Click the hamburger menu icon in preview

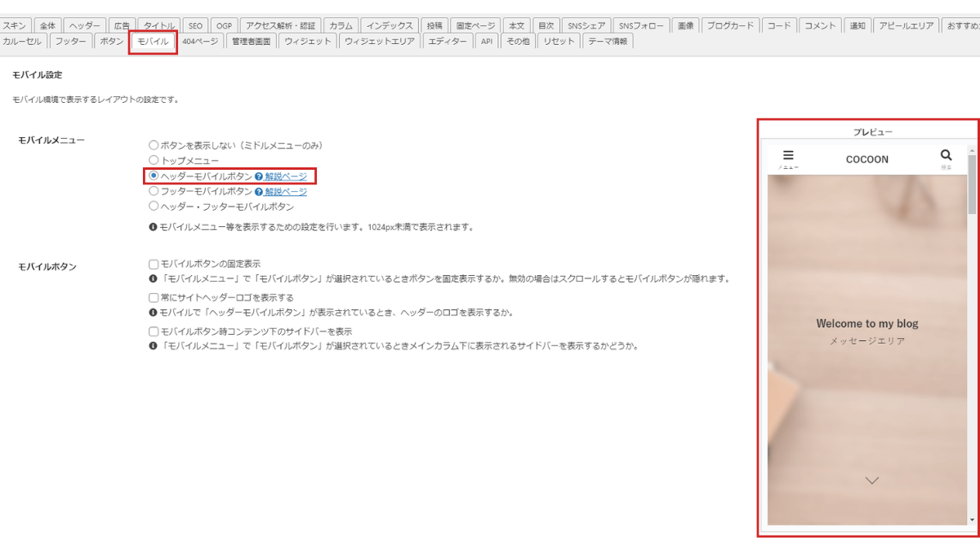(788, 156)
